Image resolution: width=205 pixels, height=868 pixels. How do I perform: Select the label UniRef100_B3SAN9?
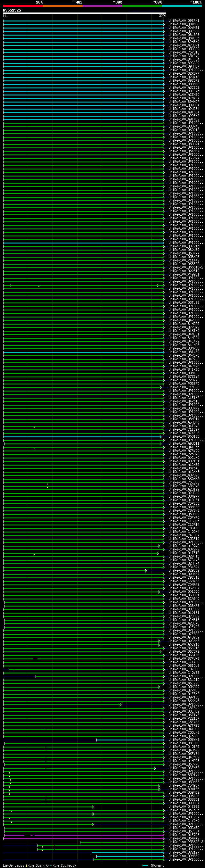pos(184,409)
